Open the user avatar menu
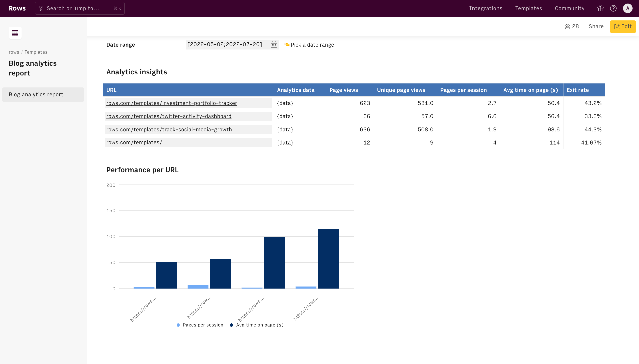639x364 pixels. click(627, 8)
